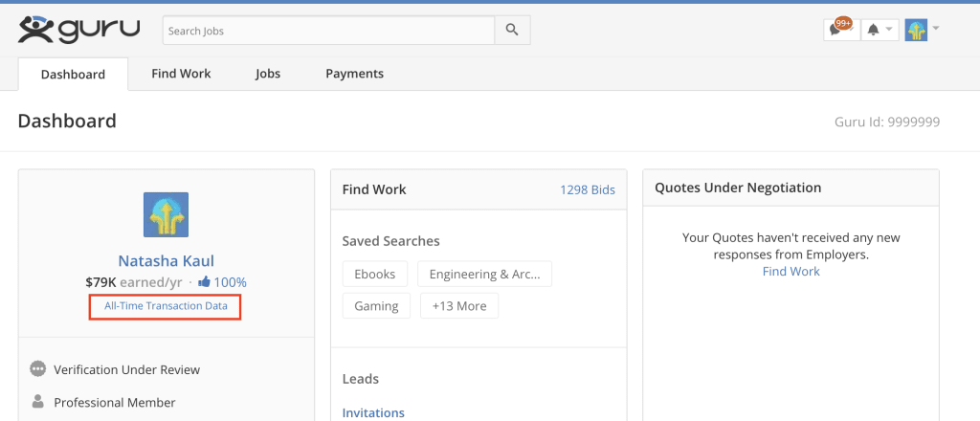Go to the Jobs tab
The height and width of the screenshot is (421, 980).
(268, 74)
